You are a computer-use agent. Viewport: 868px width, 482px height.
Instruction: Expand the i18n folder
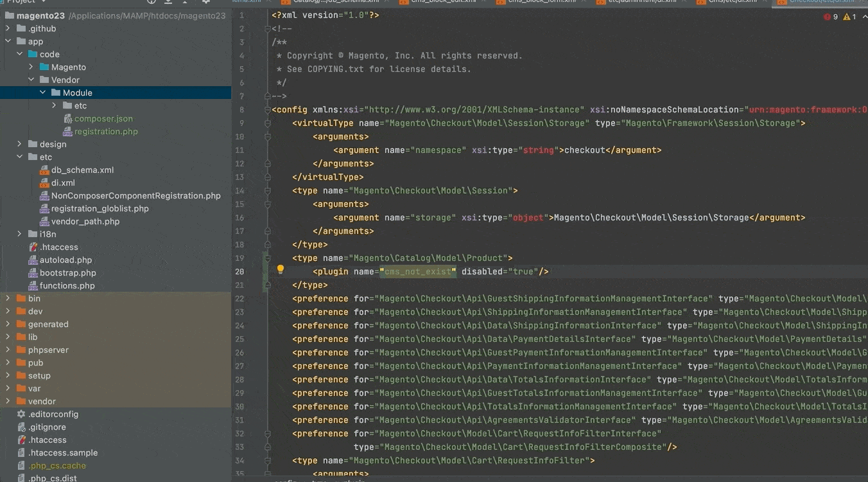coord(19,234)
